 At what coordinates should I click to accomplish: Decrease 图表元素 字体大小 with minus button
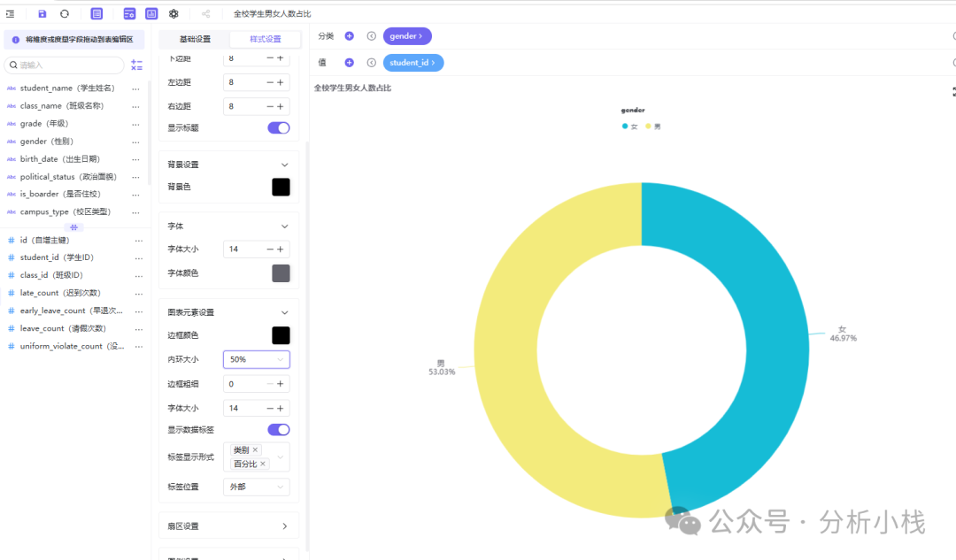tap(269, 408)
